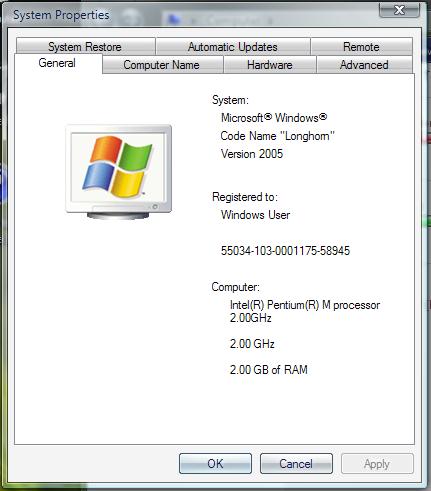Click the General tab

coord(57,63)
